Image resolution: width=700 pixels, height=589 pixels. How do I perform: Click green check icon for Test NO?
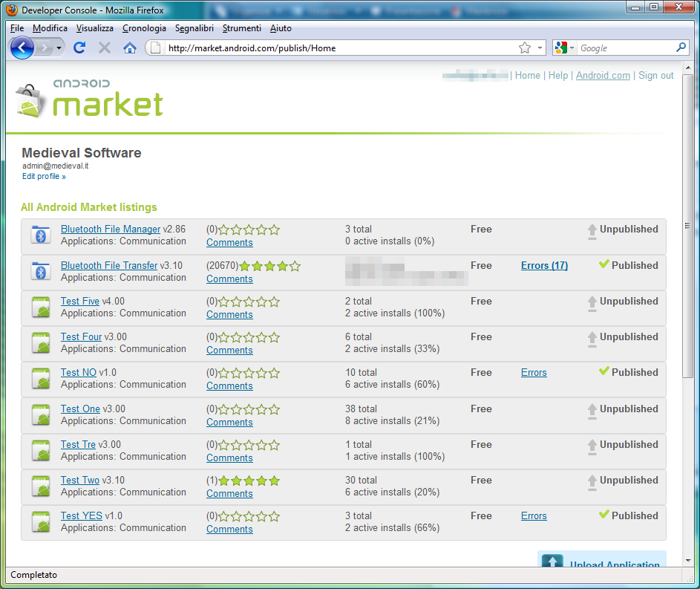[x=604, y=371]
